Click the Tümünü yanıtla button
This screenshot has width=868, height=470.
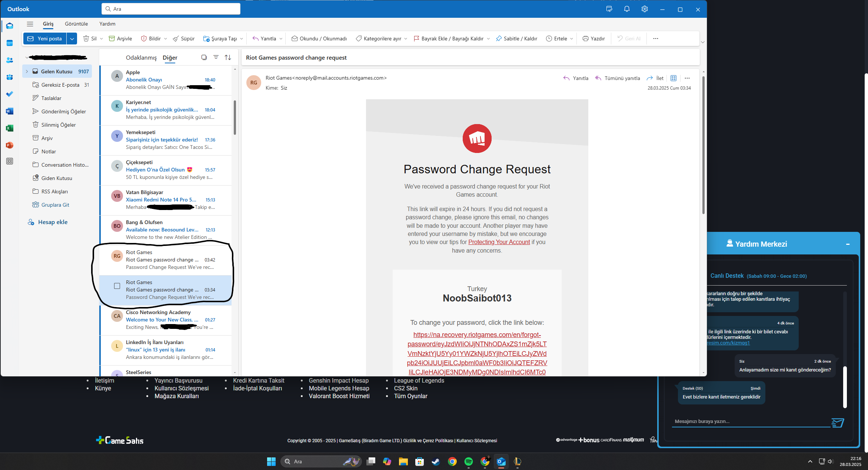coord(618,78)
